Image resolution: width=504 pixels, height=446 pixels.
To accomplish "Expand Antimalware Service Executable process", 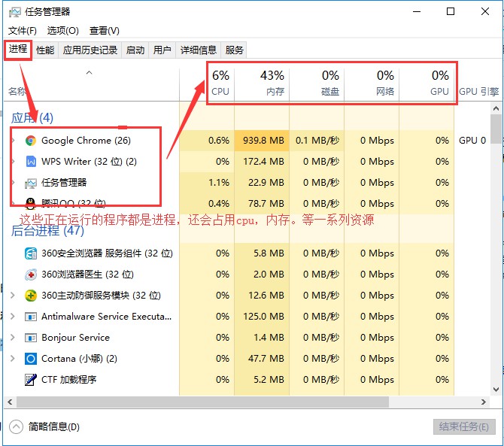I will pos(13,317).
